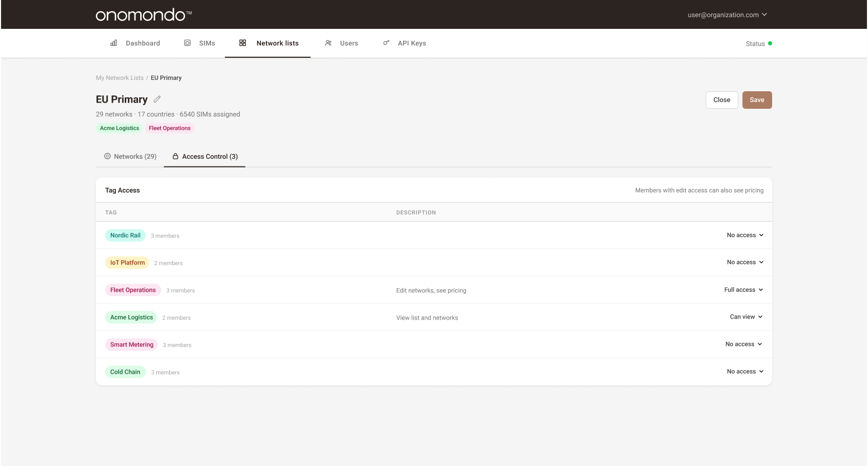Select the Dashboard bar chart icon

point(113,43)
